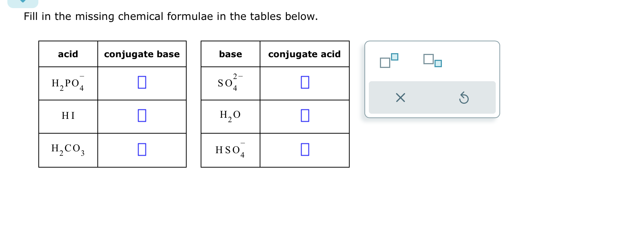Click the H2CO3 formula cell
This screenshot has width=644, height=237.
pos(68,150)
